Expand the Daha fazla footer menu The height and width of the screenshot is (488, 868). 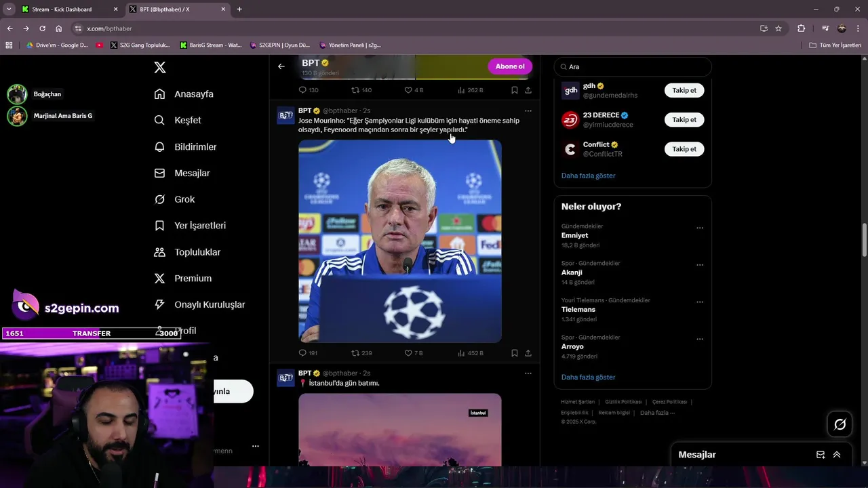[657, 413]
